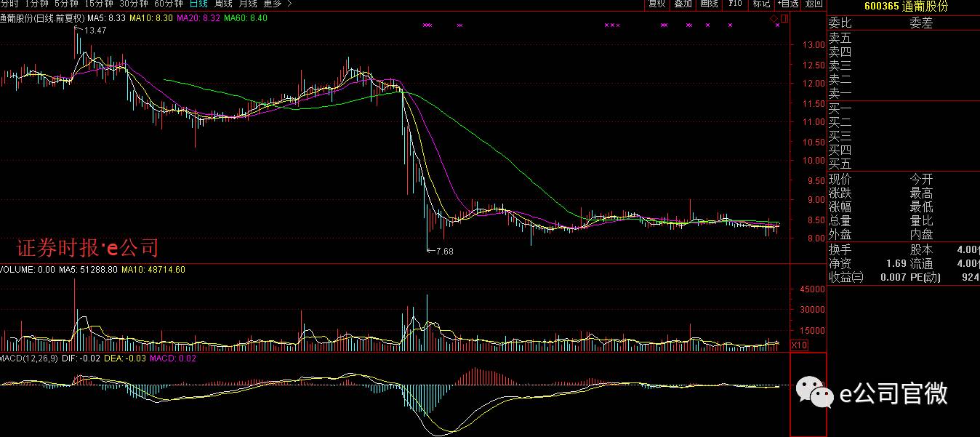This screenshot has height=437, width=980.
Task: Click the red rectangle panel icon
Action: click(x=784, y=17)
